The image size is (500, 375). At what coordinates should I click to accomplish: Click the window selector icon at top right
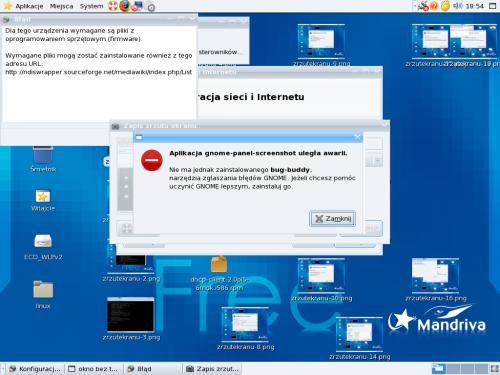click(493, 6)
